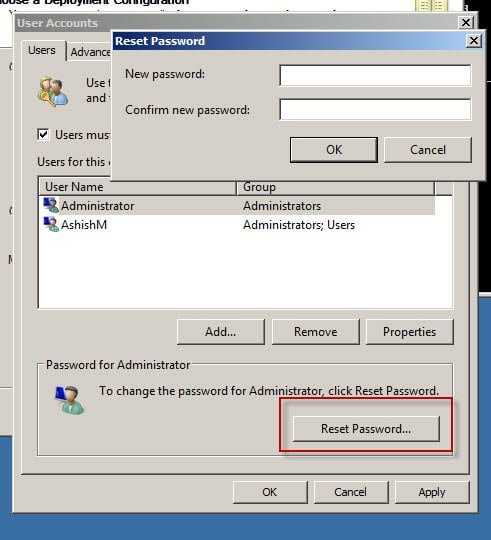This screenshot has width=491, height=540.
Task: Click the users-with-key icon in Users tab
Action: tap(53, 92)
